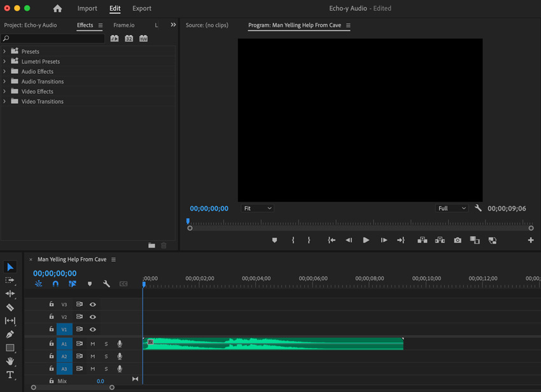Screen dimensions: 541x392
Task: Select the Type tool
Action: point(10,375)
